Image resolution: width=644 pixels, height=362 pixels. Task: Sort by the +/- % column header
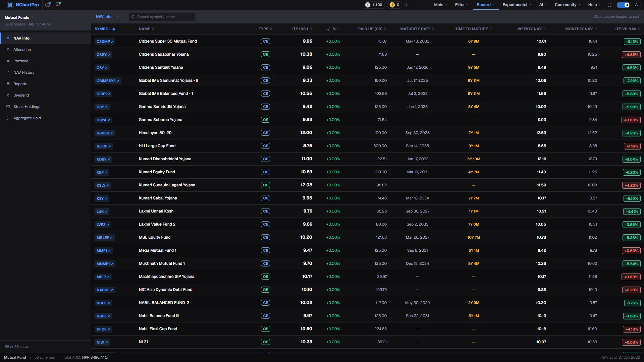tap(333, 29)
